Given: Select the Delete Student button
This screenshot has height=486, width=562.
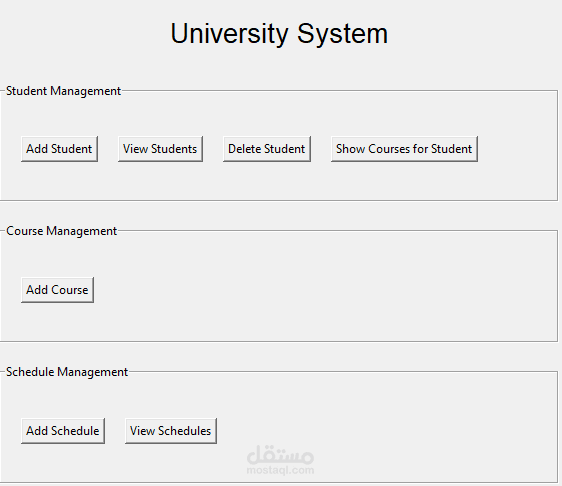Looking at the screenshot, I should coord(267,149).
